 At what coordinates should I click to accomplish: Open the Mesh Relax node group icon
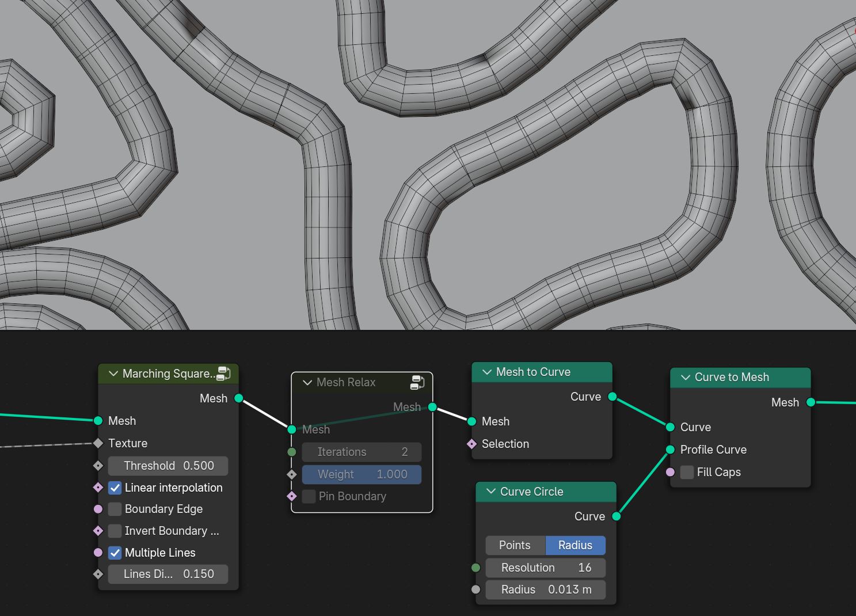click(x=417, y=382)
